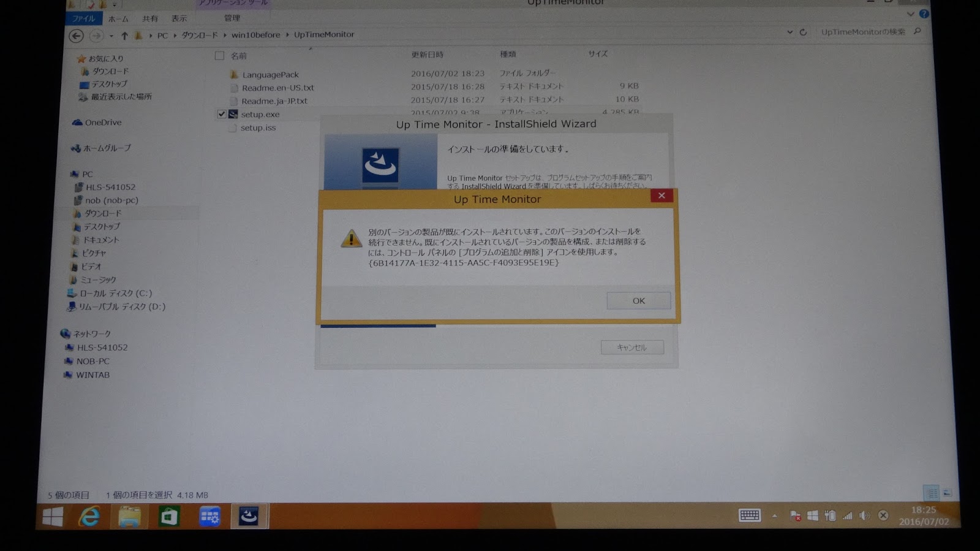Click UpTimeMonitor in the address breadcrumb

(x=324, y=34)
